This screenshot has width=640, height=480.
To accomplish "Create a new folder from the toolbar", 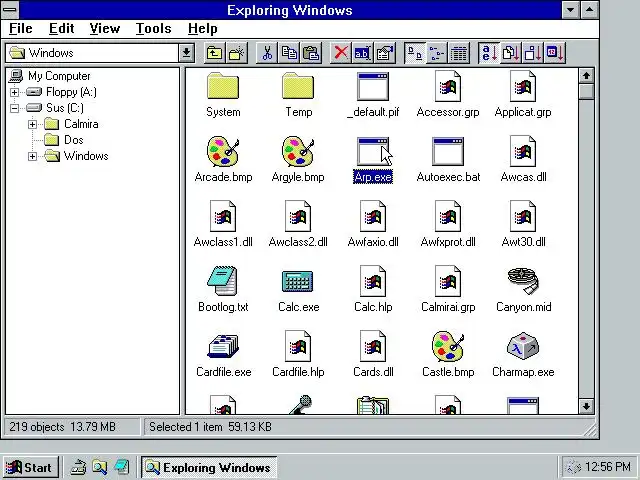I will click(237, 53).
